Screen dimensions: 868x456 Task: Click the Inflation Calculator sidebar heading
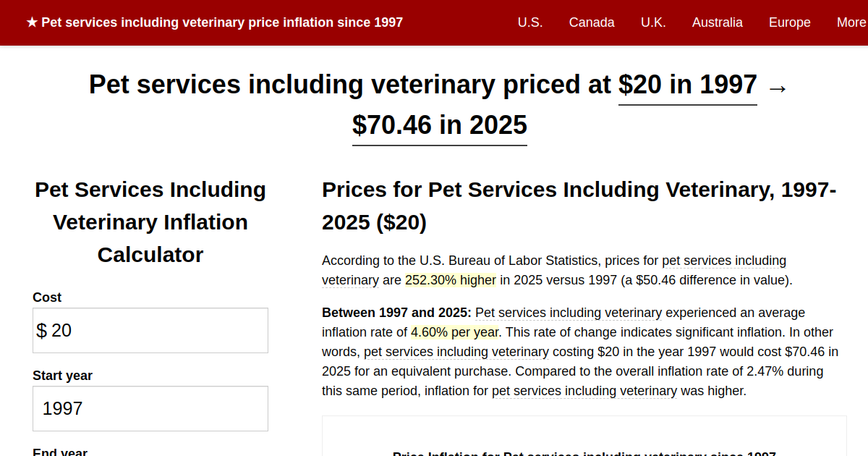click(x=150, y=221)
